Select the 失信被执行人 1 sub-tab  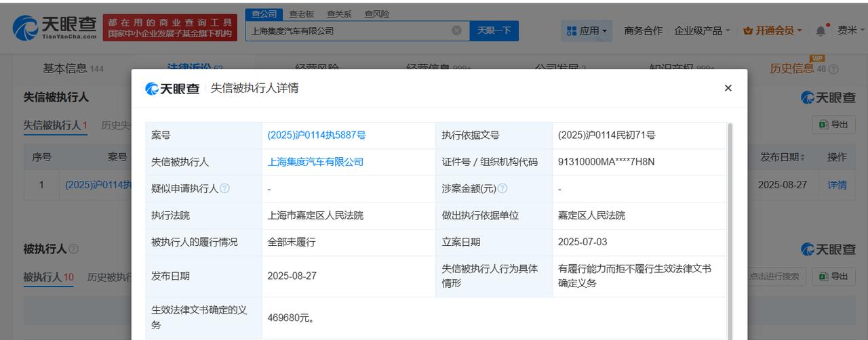(x=55, y=125)
